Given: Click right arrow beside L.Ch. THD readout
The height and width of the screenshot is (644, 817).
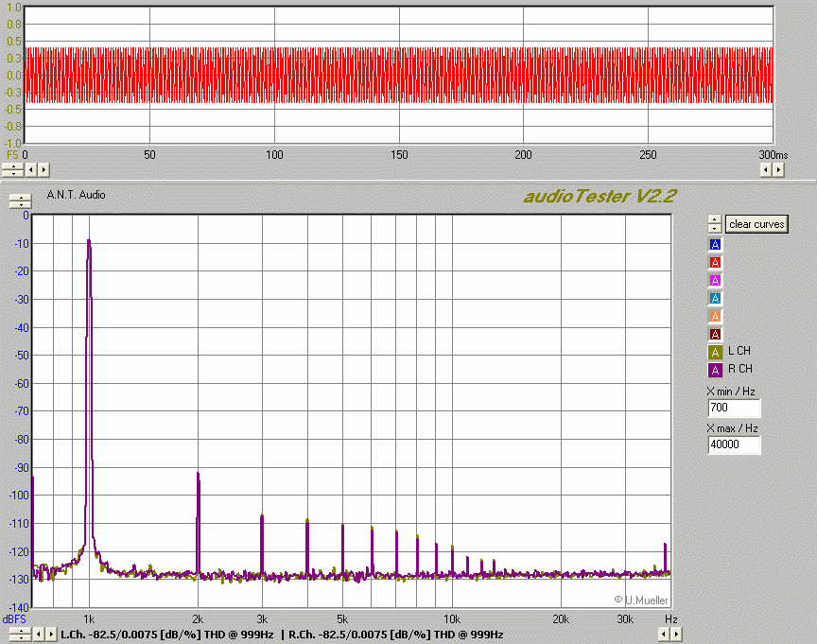Looking at the screenshot, I should [52, 635].
